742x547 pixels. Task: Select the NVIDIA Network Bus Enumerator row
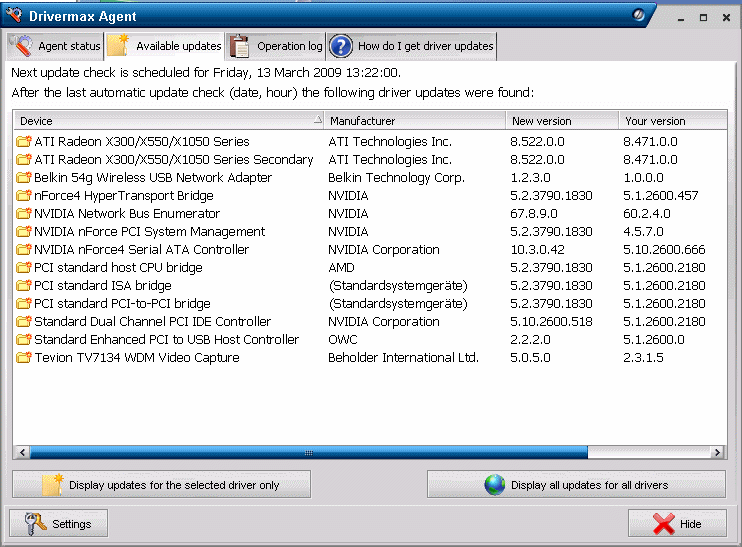coord(370,213)
